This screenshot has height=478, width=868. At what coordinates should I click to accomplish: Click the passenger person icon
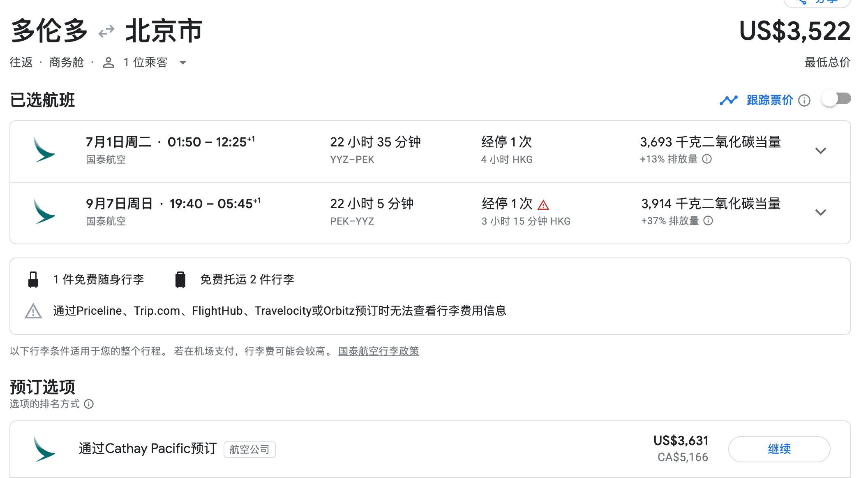(108, 63)
